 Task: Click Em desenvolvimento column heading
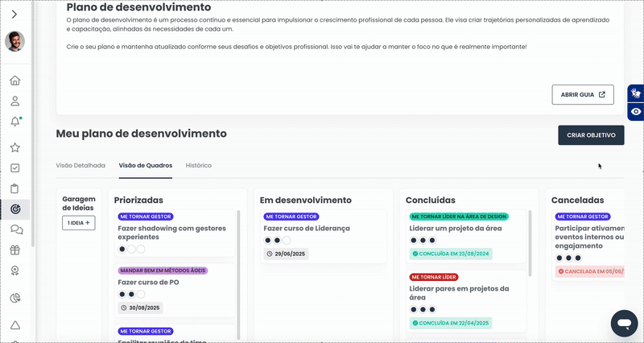[x=306, y=200]
